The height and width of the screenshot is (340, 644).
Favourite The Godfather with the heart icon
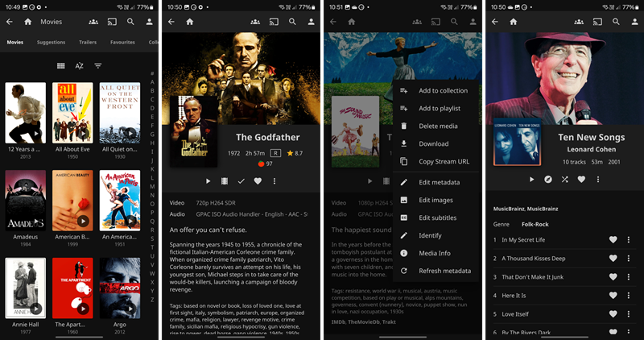258,181
